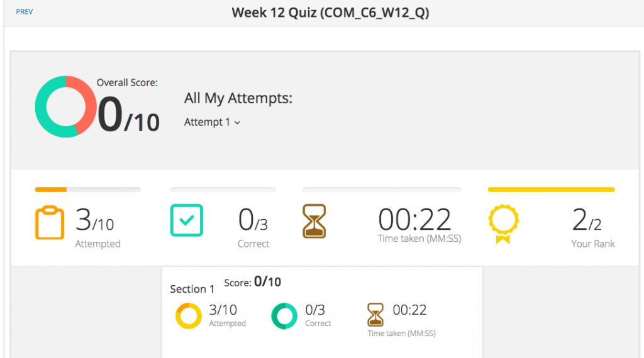644x358 pixels.
Task: Click the orange clipboard Attempted icon
Action: coord(50,222)
